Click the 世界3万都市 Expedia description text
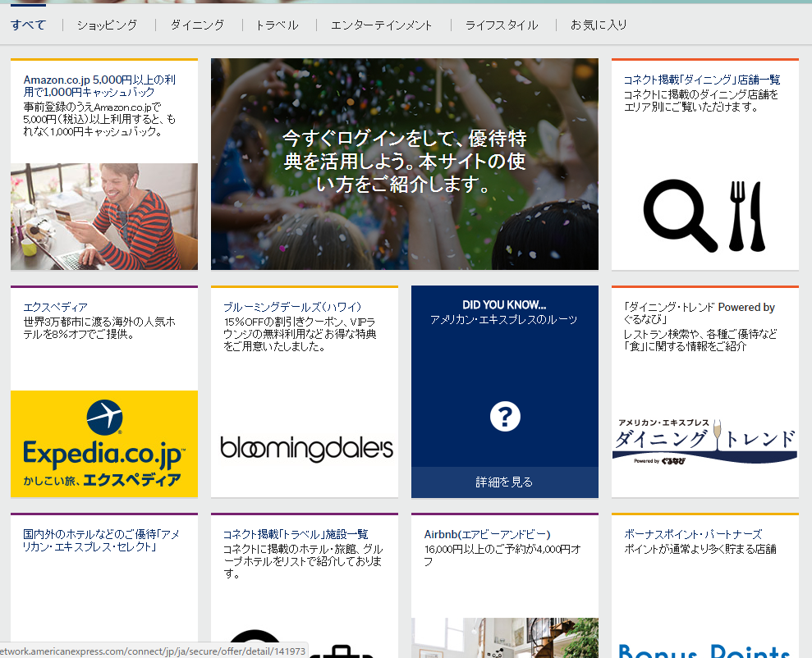This screenshot has width=812, height=658. [99, 328]
